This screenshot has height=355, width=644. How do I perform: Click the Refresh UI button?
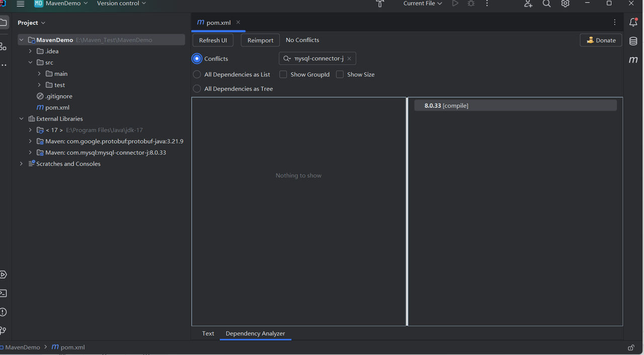213,40
